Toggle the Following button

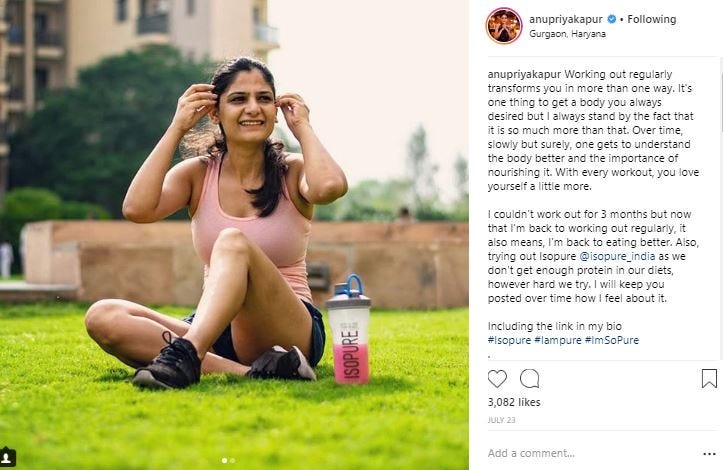652,19
